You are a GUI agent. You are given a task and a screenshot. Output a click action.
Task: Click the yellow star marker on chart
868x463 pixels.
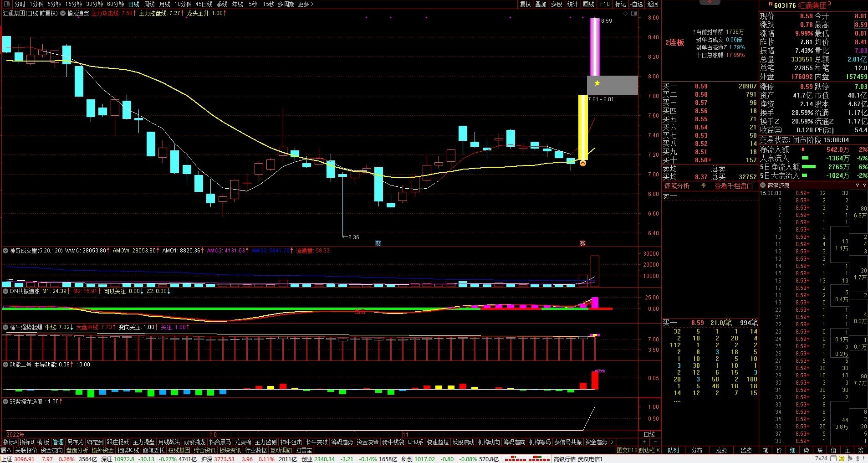[x=597, y=83]
